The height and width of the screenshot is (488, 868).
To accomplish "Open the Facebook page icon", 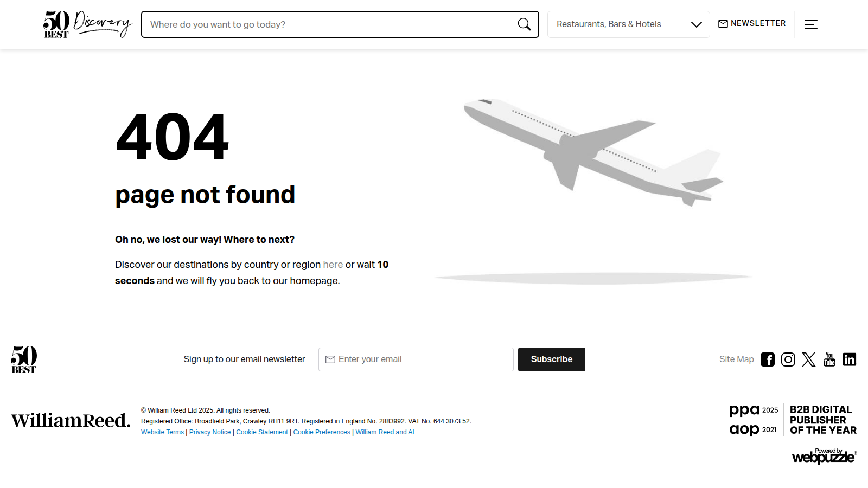I will click(x=767, y=359).
